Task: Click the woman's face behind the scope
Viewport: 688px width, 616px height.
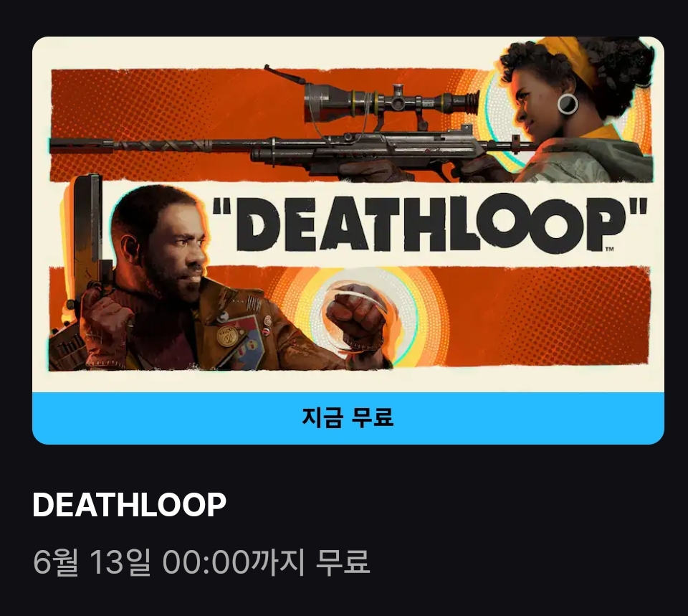Action: click(x=542, y=99)
